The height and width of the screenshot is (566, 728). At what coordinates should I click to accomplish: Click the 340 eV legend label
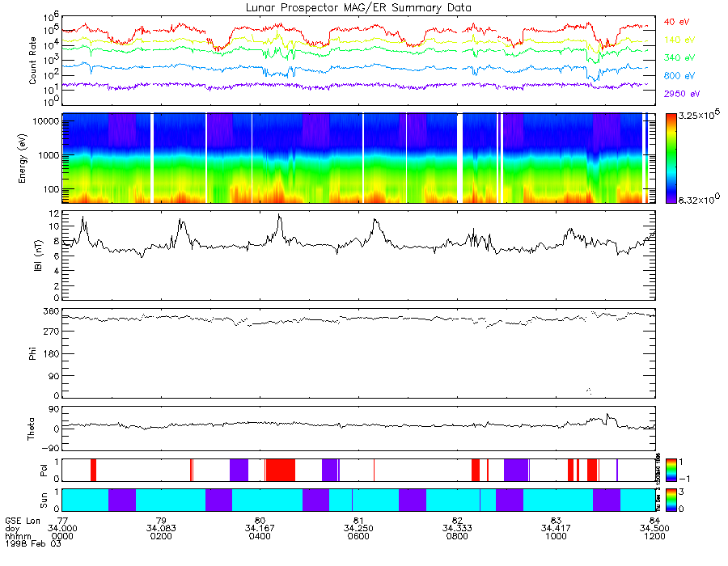[679, 58]
